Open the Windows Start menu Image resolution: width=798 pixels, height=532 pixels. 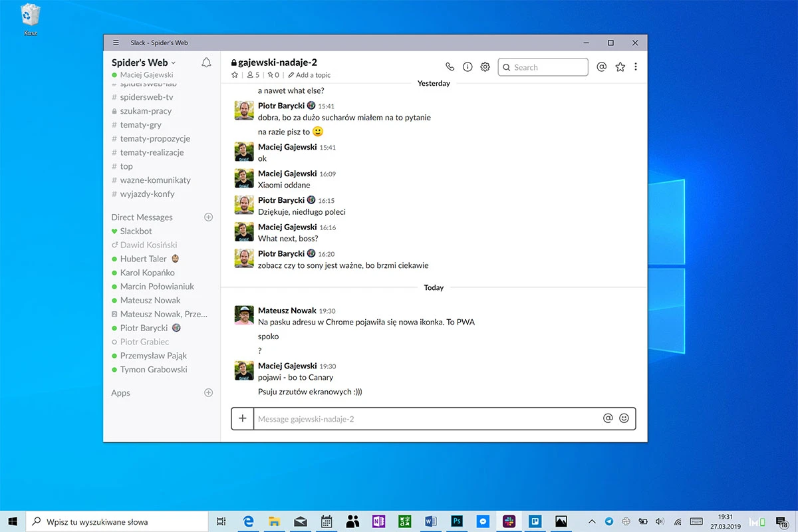click(13, 521)
